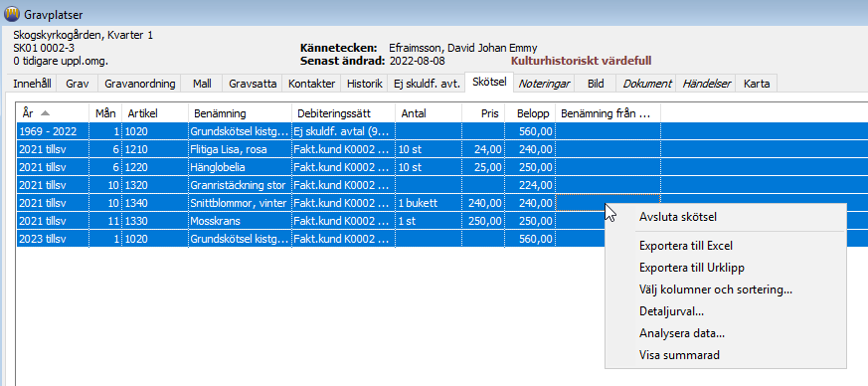Screen dimensions: 868x386
Task: Select the Flitiga Lisa, rosa row
Action: point(441,149)
